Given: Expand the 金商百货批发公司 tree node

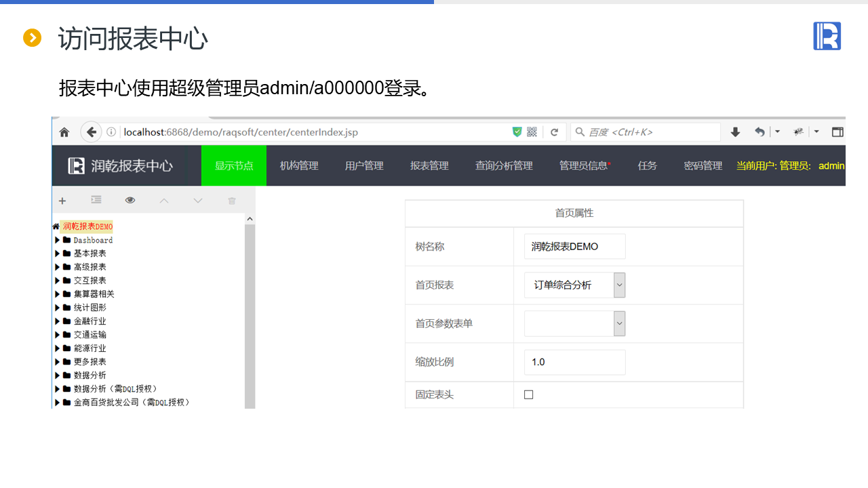Looking at the screenshot, I should (x=57, y=403).
